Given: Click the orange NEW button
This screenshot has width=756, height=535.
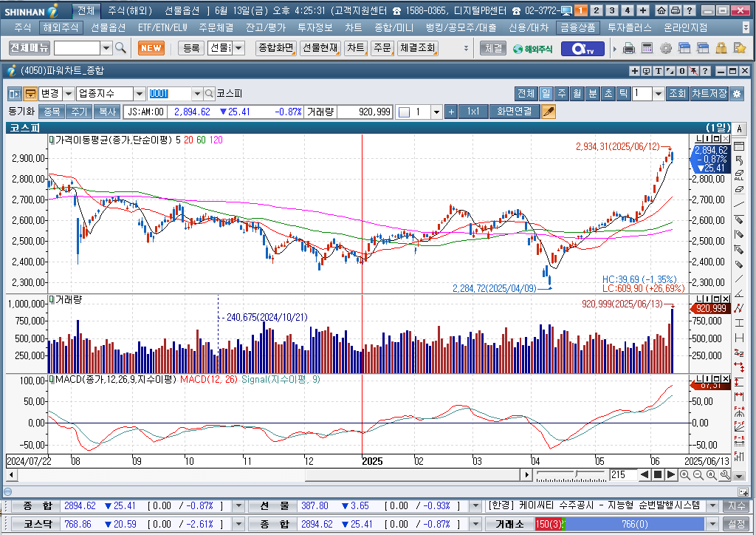Looking at the screenshot, I should [151, 48].
